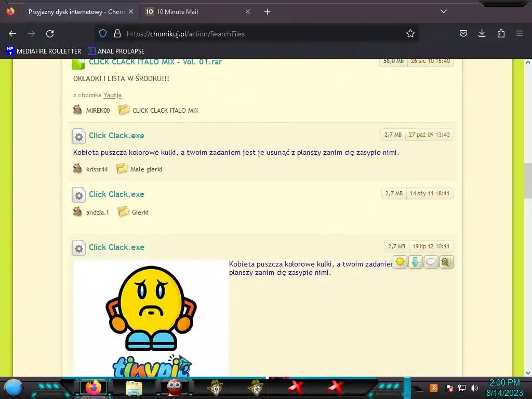Click the network tray icon

461,388
